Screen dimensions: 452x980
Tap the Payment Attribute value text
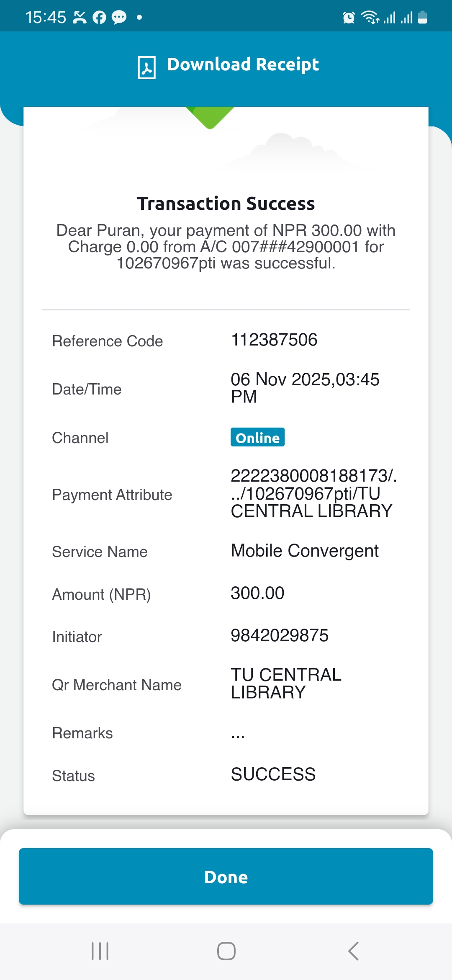pyautogui.click(x=312, y=493)
